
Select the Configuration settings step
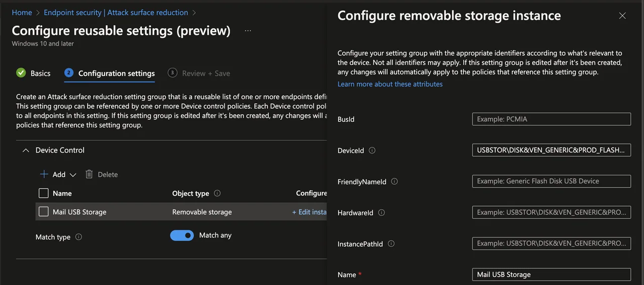(110, 73)
